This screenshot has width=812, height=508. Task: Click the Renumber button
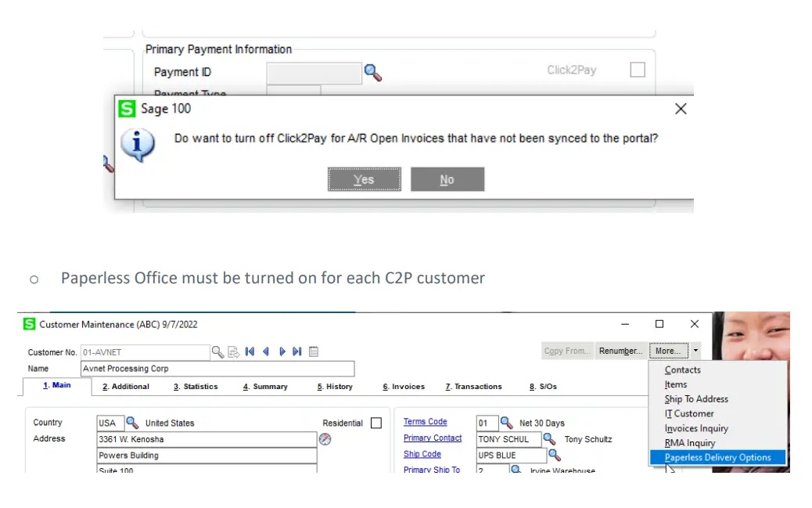coord(620,351)
